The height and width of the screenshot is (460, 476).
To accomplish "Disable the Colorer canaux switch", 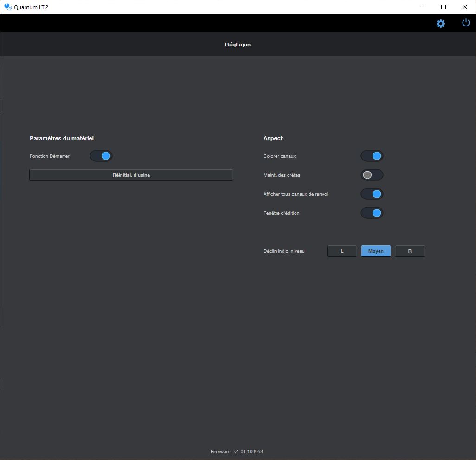I will tap(372, 156).
